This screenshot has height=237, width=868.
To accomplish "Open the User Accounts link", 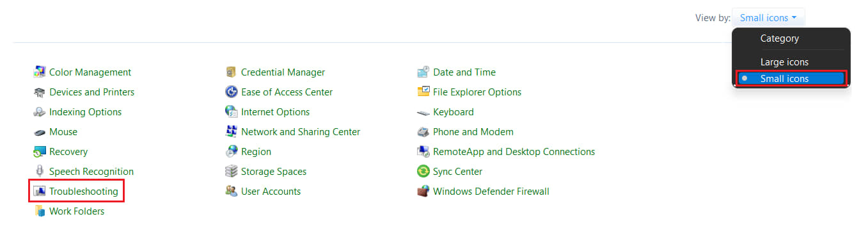I will (x=271, y=192).
